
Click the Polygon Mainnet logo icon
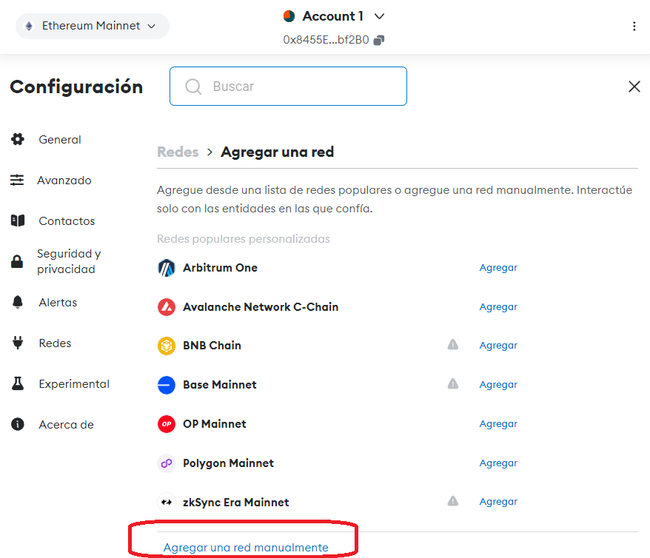tap(167, 463)
